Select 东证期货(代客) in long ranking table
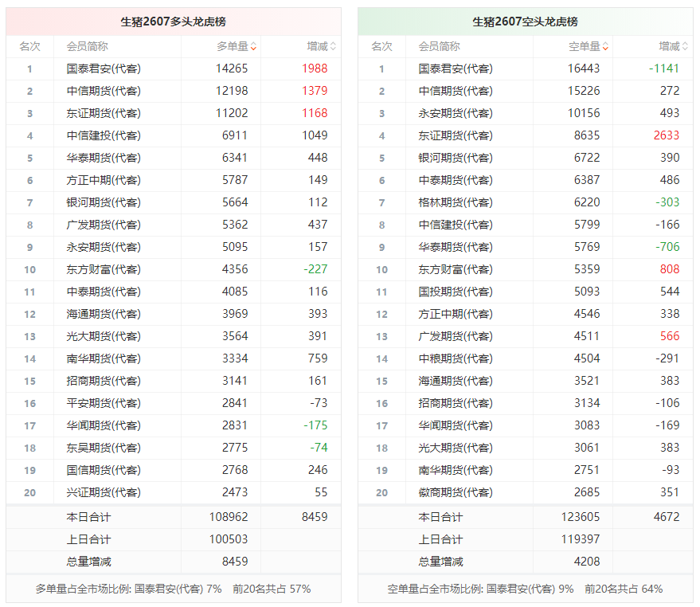 tap(104, 113)
